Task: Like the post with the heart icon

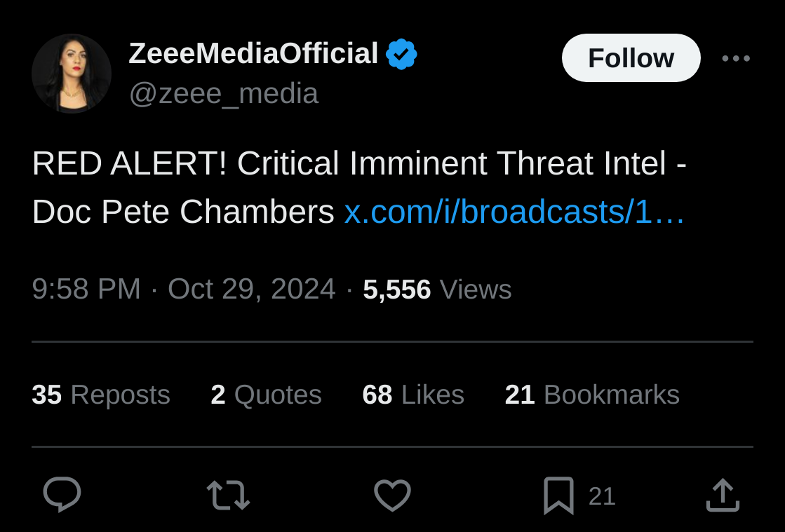Action: [393, 495]
